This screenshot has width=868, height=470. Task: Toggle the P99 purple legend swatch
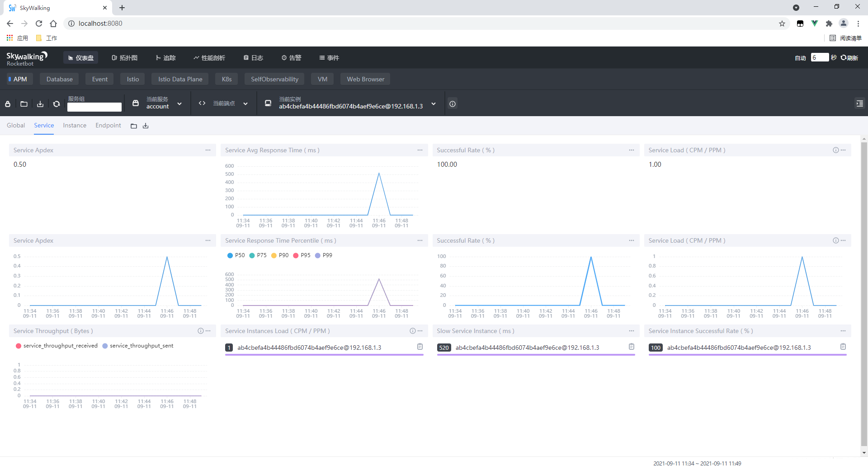point(318,255)
